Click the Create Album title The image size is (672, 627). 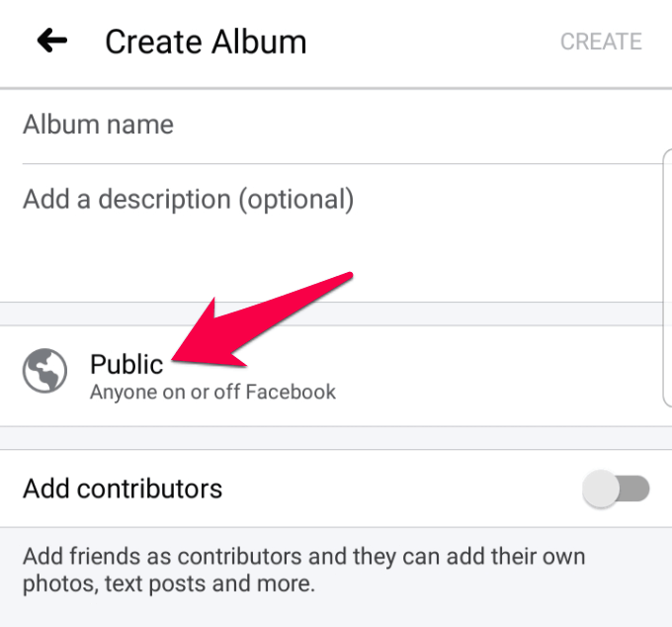(206, 42)
